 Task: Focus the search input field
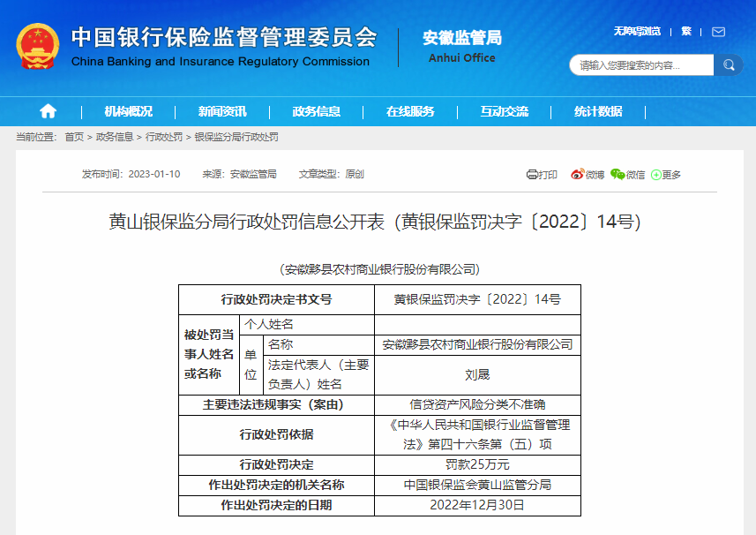tap(641, 64)
